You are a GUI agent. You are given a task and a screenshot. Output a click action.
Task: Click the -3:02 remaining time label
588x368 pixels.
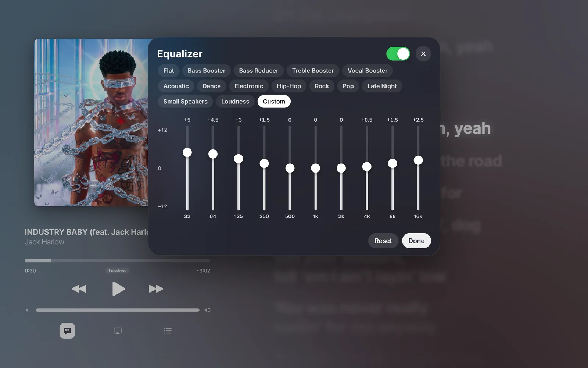(204, 271)
